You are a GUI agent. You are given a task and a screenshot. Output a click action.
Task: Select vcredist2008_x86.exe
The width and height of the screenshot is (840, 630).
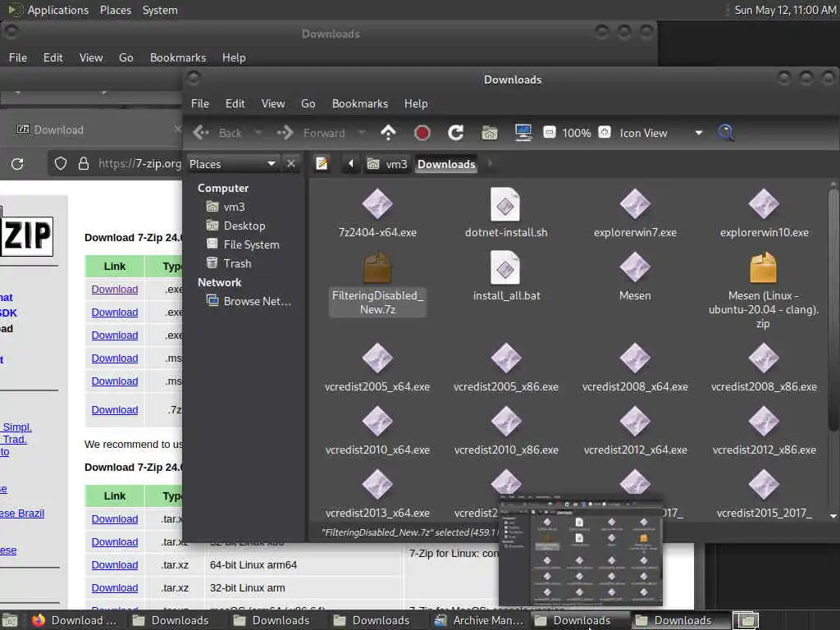pos(764,367)
